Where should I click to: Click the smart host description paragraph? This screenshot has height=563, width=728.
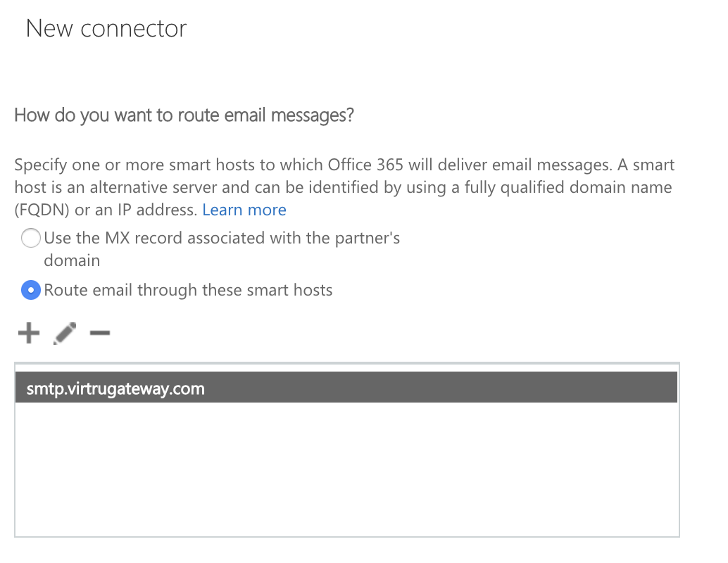tap(344, 187)
